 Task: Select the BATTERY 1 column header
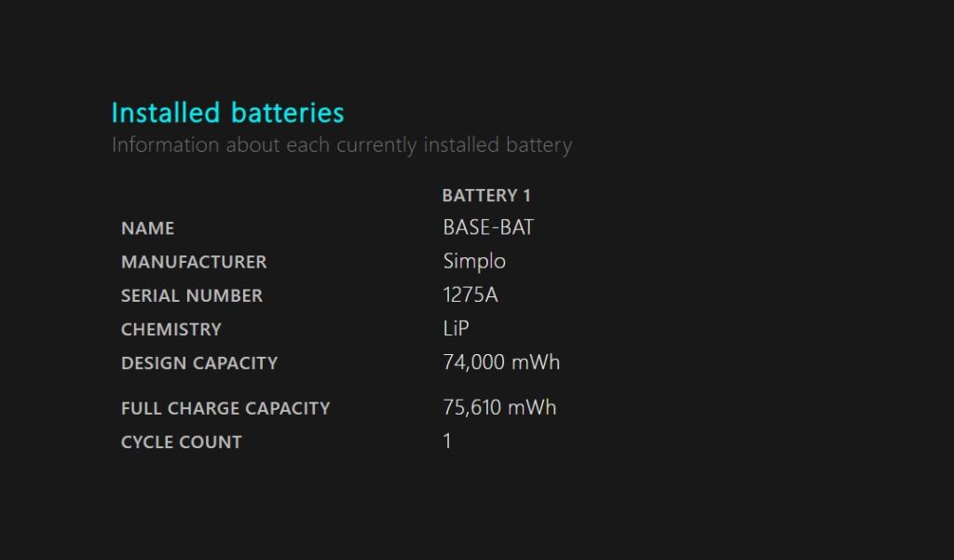[x=486, y=196]
